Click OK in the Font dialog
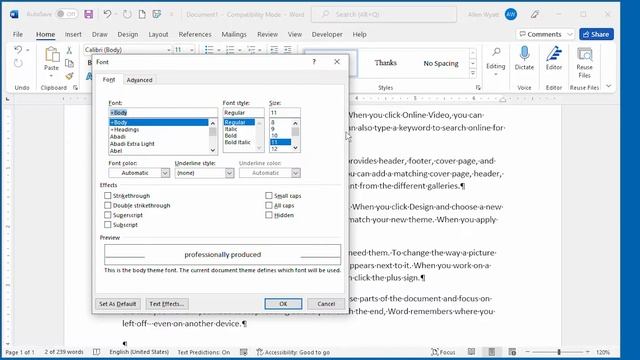Viewport: 640px width, 360px height. click(283, 304)
